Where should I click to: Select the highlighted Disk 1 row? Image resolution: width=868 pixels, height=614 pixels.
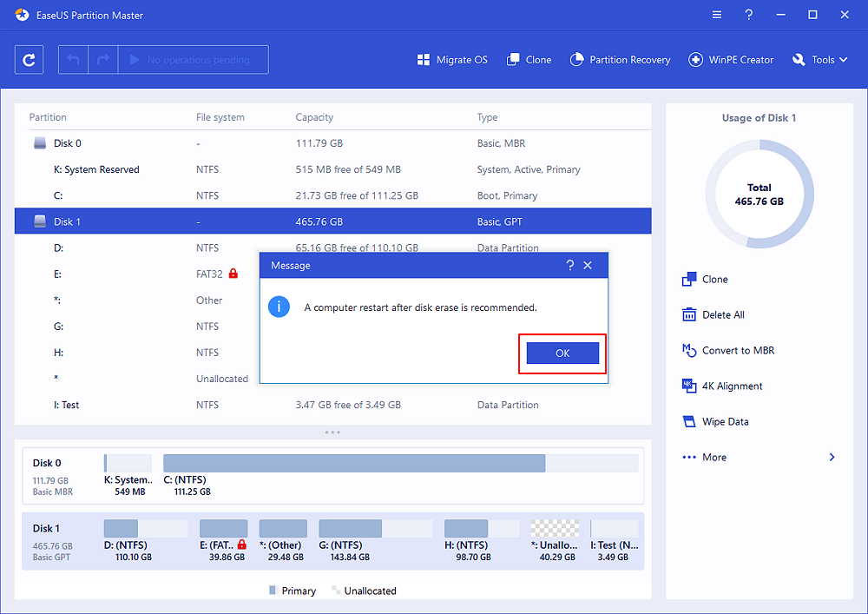(332, 221)
